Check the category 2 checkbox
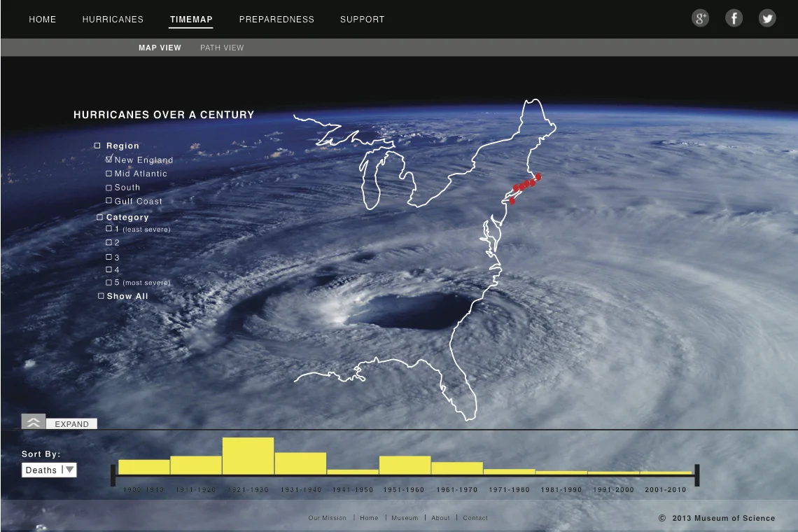The height and width of the screenshot is (532, 798). tap(109, 242)
